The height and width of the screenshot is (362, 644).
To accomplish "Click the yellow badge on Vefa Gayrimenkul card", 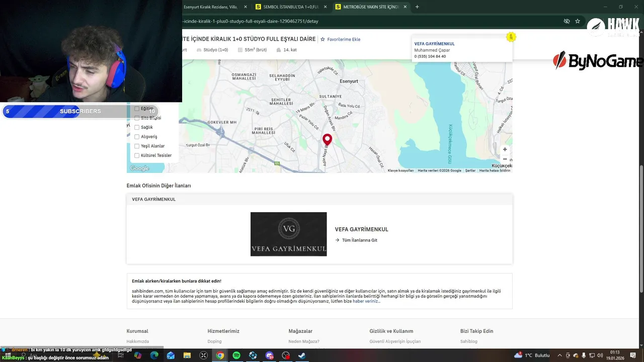I will point(511,37).
